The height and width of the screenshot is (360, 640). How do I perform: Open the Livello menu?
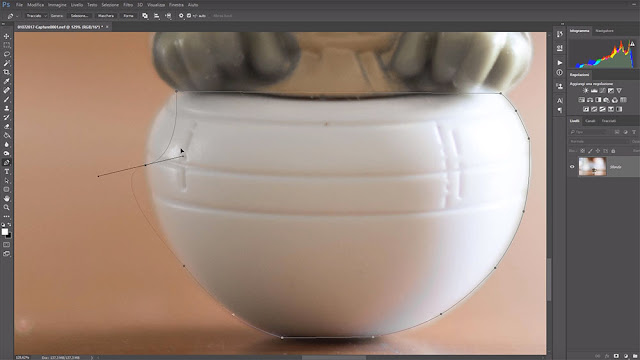(77, 5)
